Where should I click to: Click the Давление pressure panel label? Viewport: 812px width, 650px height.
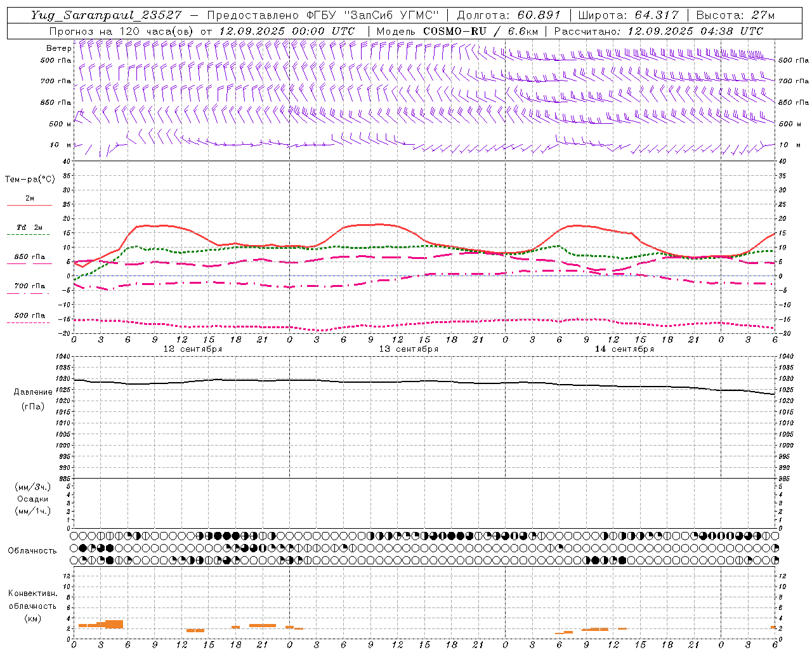tap(33, 392)
